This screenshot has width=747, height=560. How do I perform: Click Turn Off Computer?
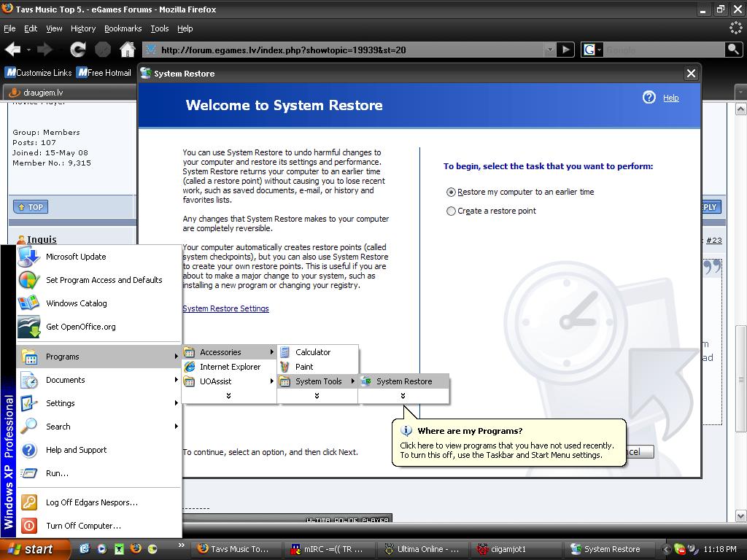[x=99, y=526]
